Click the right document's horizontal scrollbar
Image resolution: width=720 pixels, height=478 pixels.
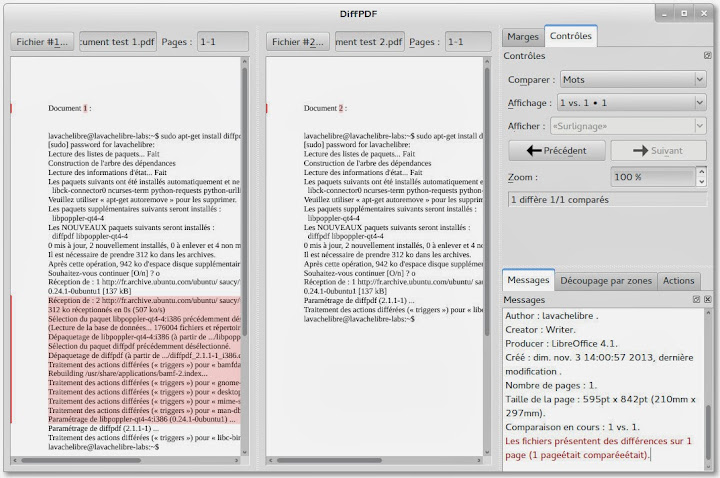coord(329,460)
